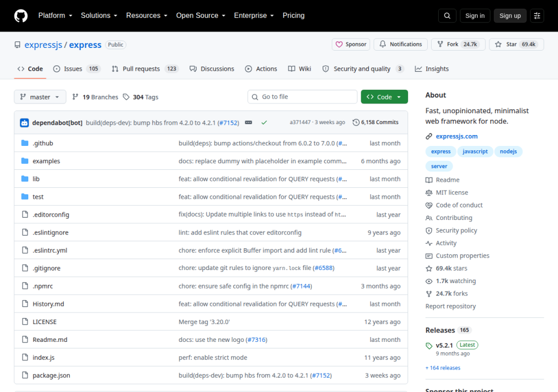
Task: Open the 6,158 Commits history link
Action: 375,122
